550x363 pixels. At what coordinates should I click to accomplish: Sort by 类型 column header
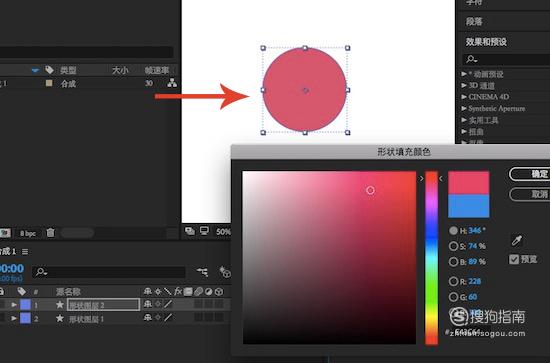point(68,70)
